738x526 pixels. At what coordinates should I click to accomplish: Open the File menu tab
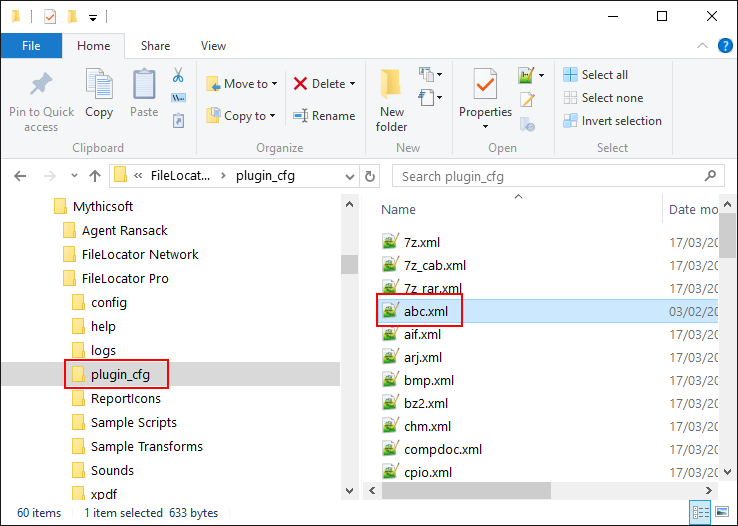pyautogui.click(x=31, y=46)
